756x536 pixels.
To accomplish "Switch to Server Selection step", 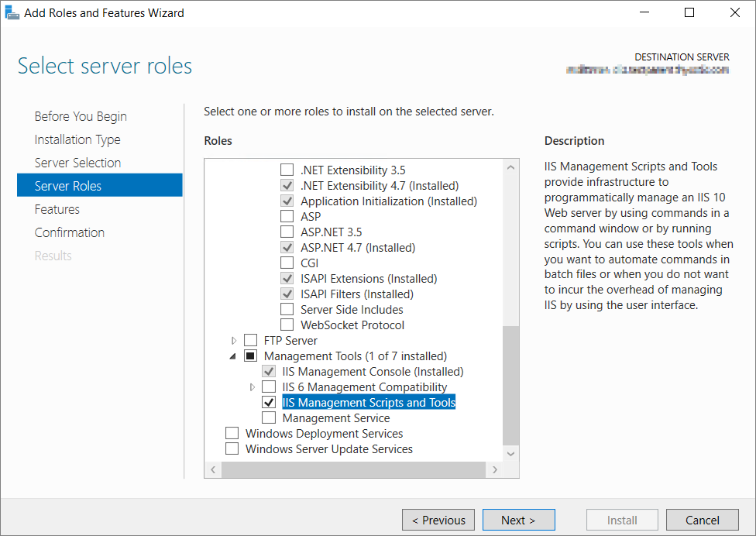I will pyautogui.click(x=77, y=163).
